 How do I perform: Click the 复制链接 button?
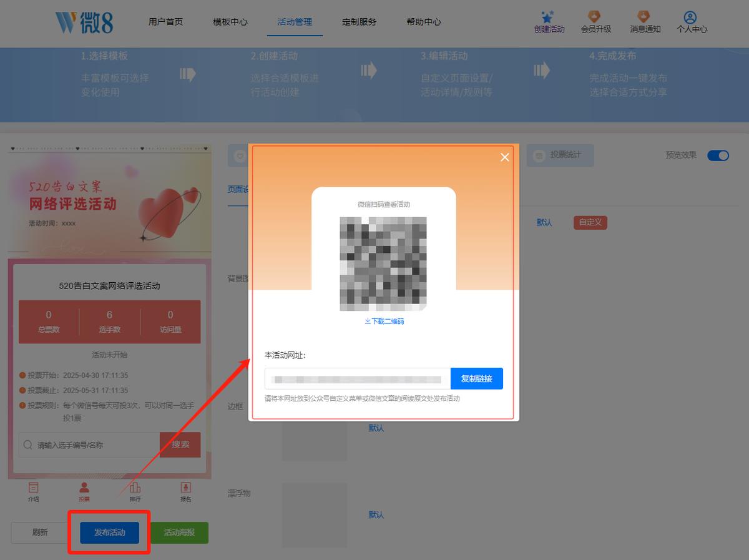point(477,378)
